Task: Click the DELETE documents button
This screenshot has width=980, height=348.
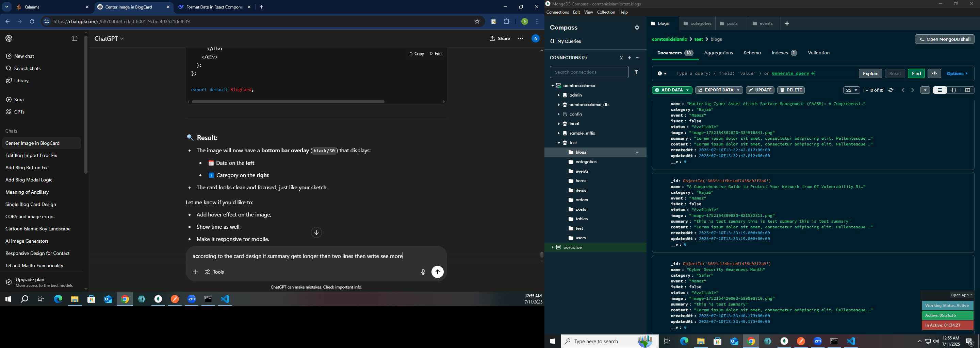Action: (791, 90)
